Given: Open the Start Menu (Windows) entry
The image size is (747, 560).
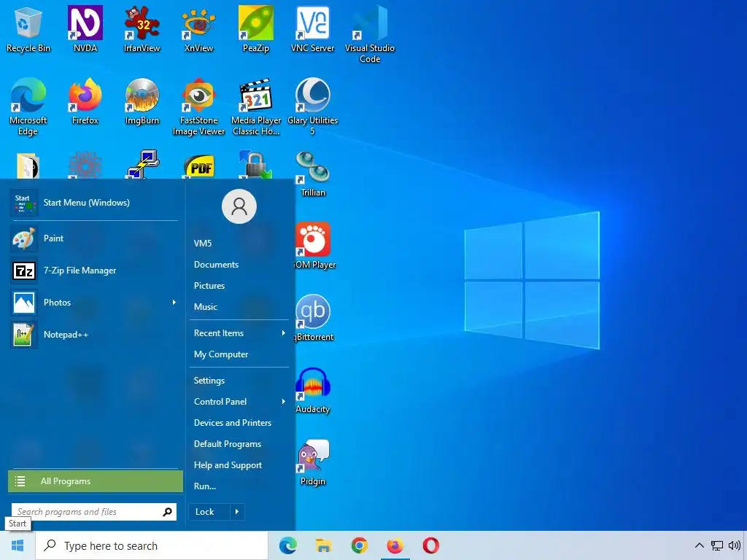Looking at the screenshot, I should 94,203.
